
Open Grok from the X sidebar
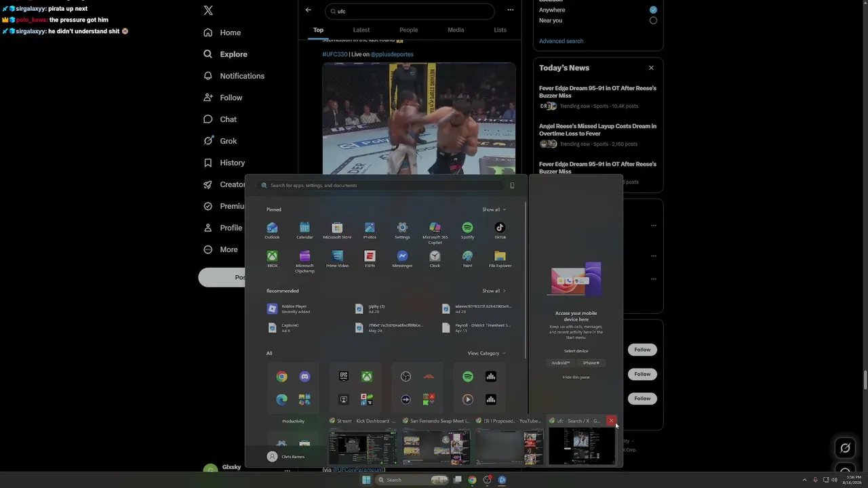pyautogui.click(x=220, y=141)
